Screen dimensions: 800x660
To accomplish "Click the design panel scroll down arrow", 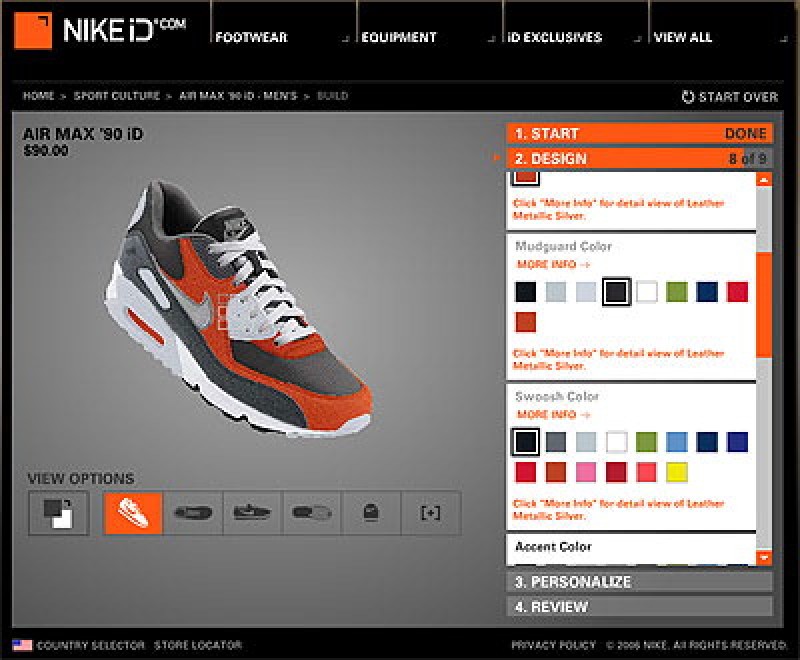I will (764, 557).
